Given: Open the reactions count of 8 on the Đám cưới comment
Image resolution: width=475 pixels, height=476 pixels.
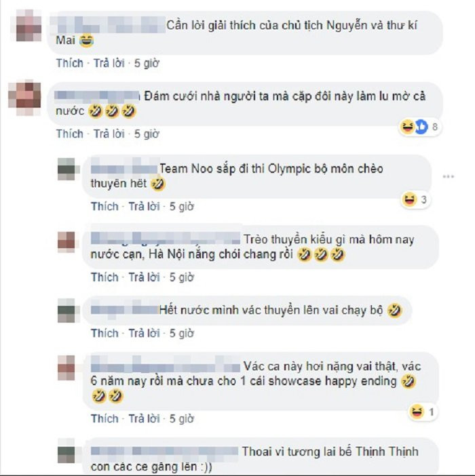Looking at the screenshot, I should (x=420, y=127).
